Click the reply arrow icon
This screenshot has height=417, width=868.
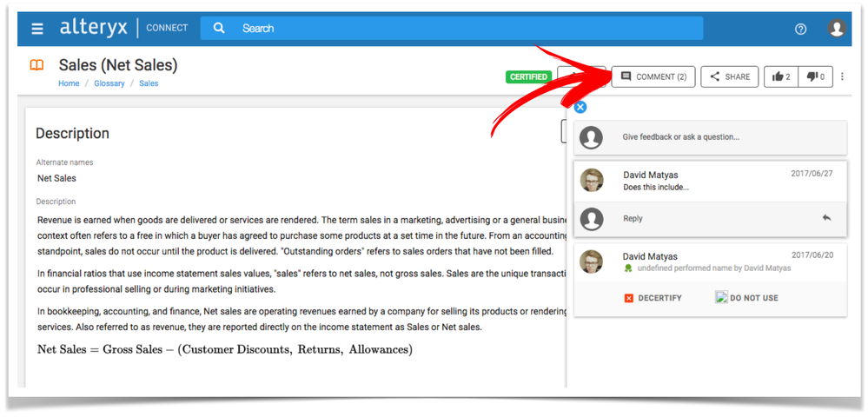coord(826,218)
